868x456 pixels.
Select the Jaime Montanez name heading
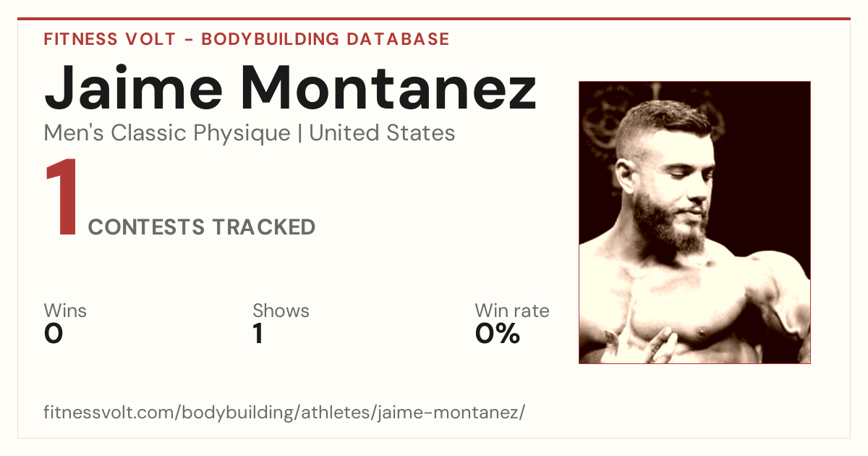(x=290, y=87)
